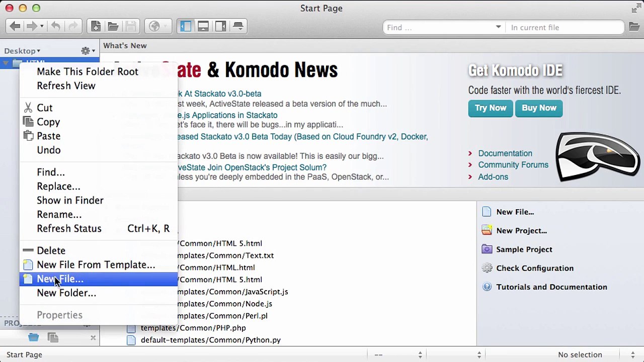Click the globe browser preview icon
This screenshot has width=644, height=362.
(154, 26)
